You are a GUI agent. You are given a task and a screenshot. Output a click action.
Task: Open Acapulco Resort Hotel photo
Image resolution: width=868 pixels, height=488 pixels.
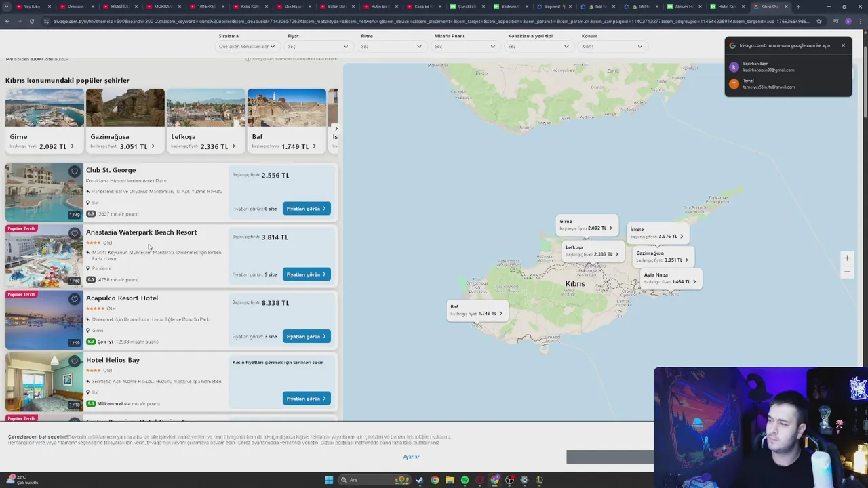(44, 320)
